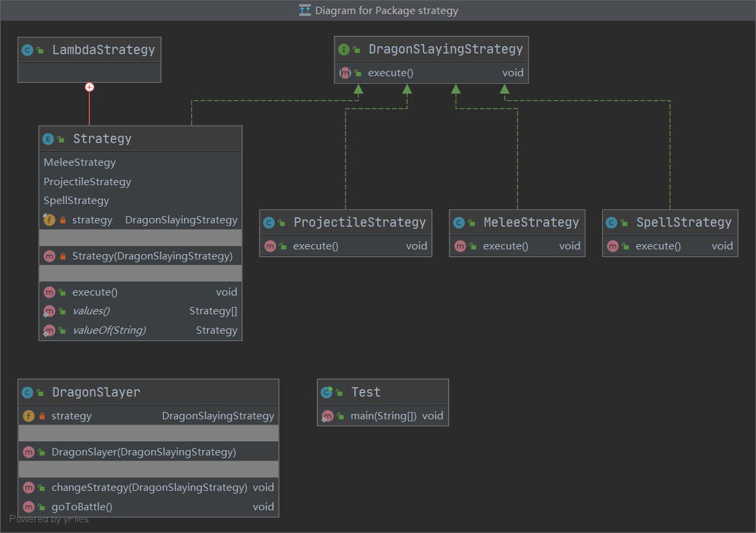This screenshot has width=756, height=533.
Task: Click the method icon beside main(String[])
Action: 327,416
